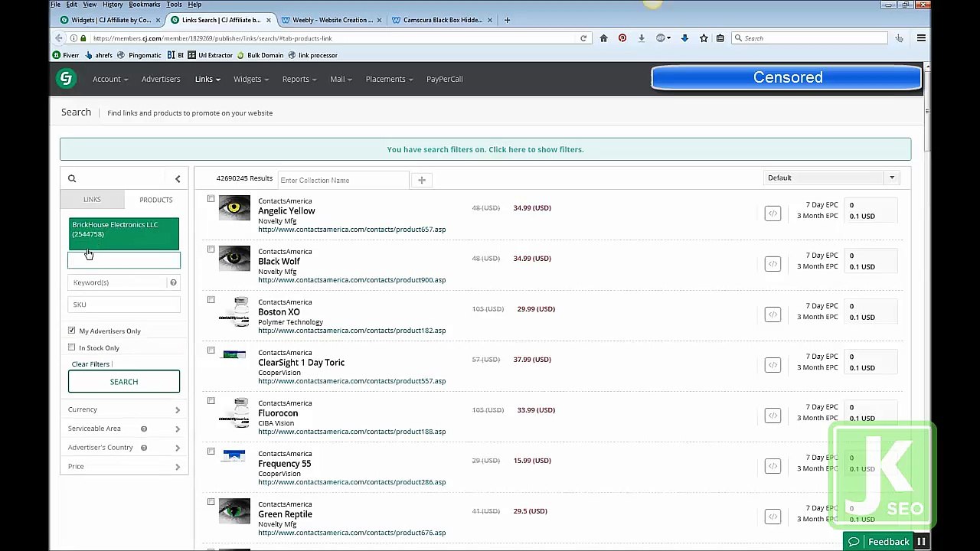The image size is (980, 551).
Task: Get link code for Boston XO
Action: (x=773, y=315)
